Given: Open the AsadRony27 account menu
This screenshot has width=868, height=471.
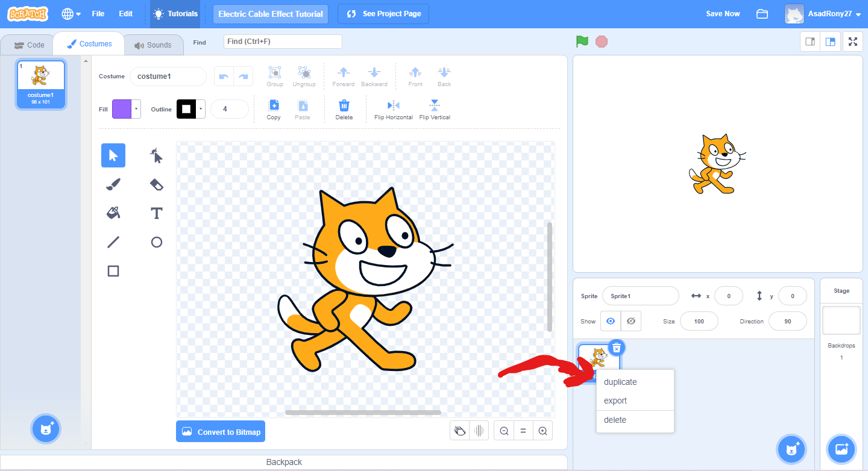Looking at the screenshot, I should [x=829, y=13].
